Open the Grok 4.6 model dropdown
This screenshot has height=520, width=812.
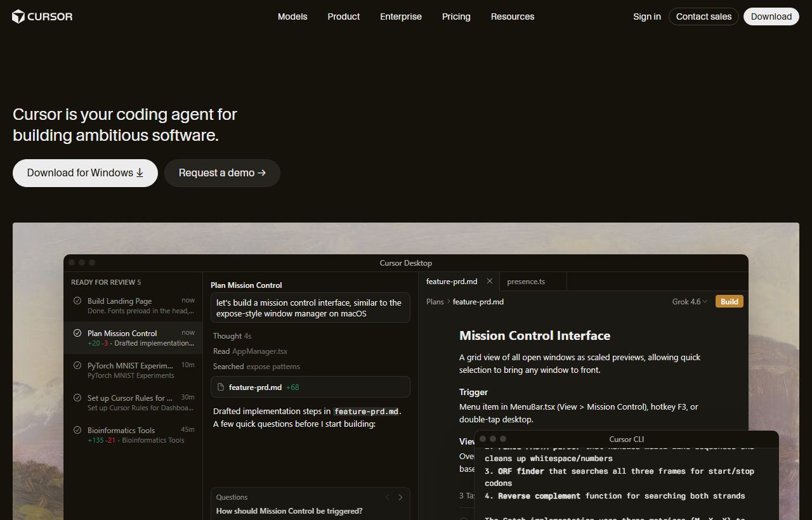point(690,301)
